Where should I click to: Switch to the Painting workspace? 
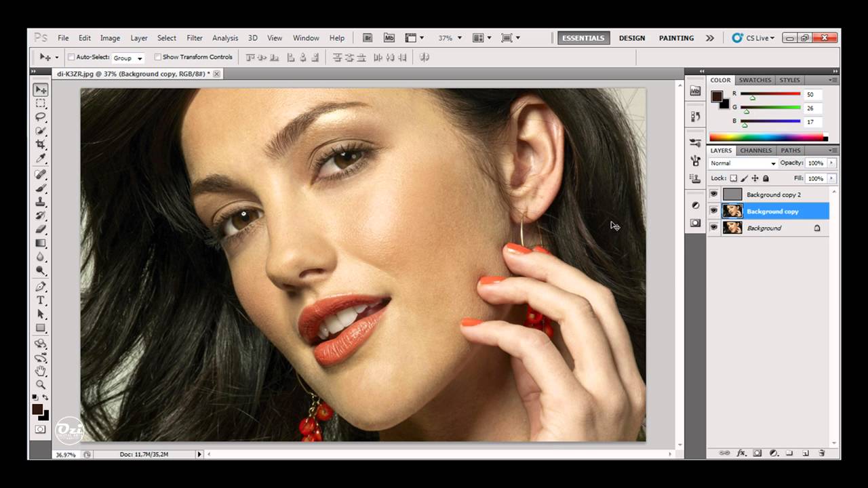[677, 38]
